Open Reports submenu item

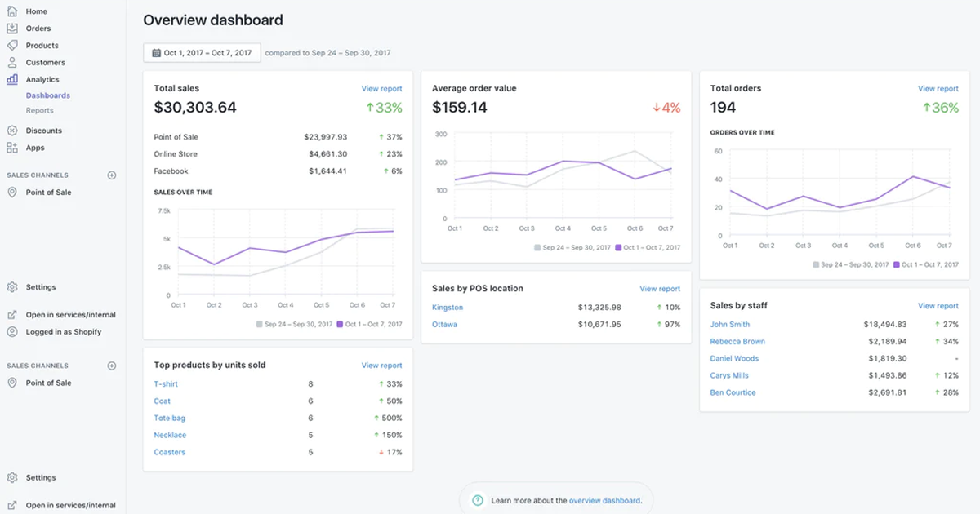(39, 110)
